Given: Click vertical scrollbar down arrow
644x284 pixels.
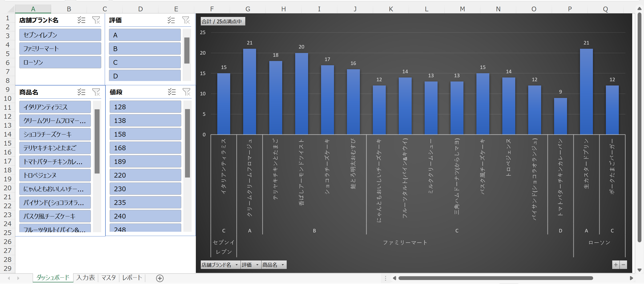Looking at the screenshot, I should click(639, 270).
